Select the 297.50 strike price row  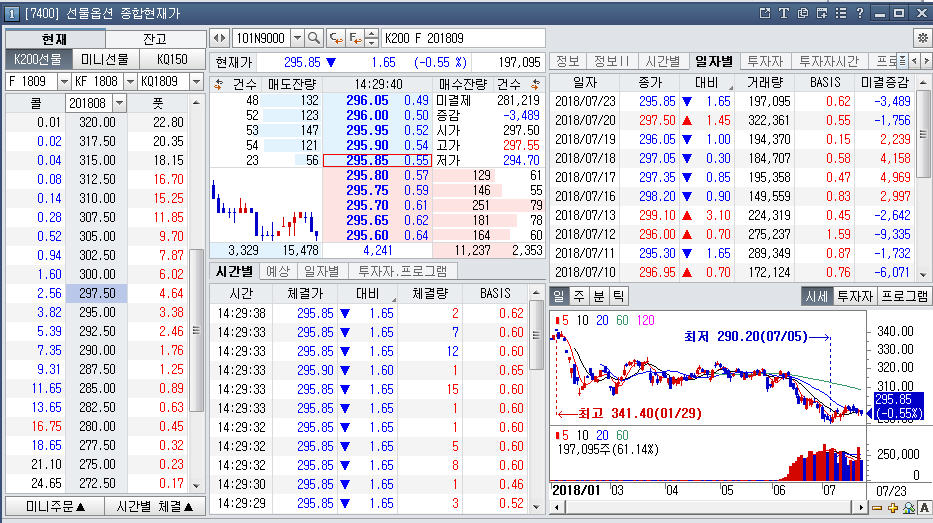96,293
